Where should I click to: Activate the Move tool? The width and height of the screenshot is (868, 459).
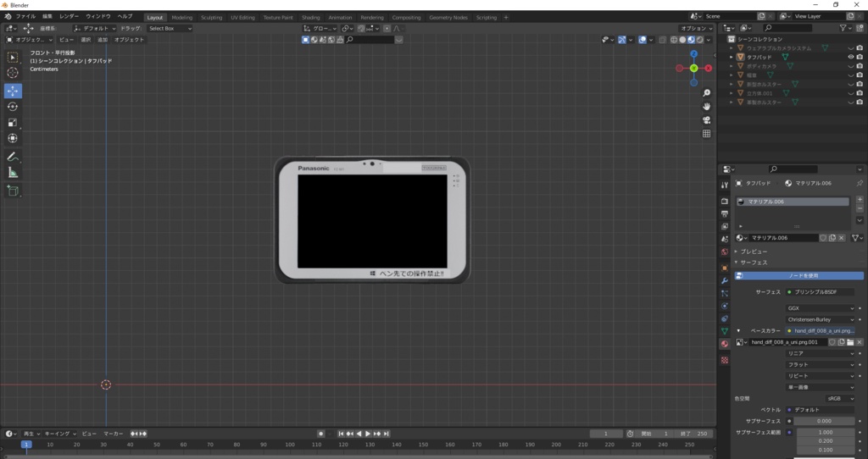13,91
